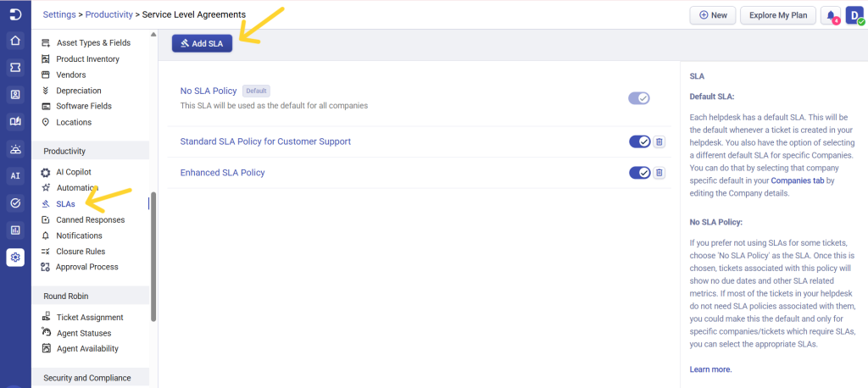Toggle the Standard SLA Policy switch

pos(640,141)
